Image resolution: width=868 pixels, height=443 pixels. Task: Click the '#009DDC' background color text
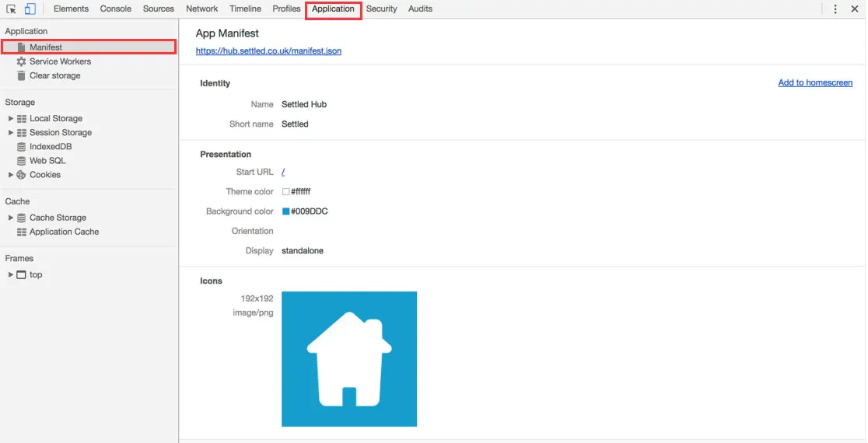pos(310,211)
